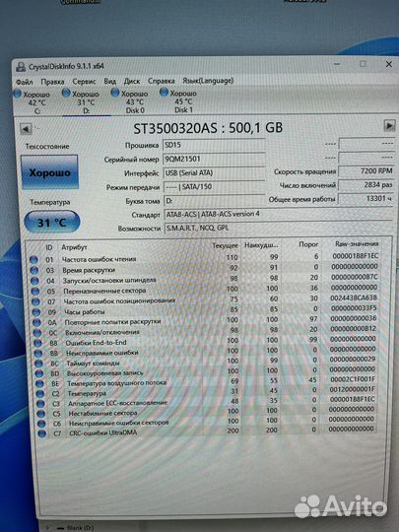
Task: Click the Атрибут column header
Action: pyautogui.click(x=74, y=247)
